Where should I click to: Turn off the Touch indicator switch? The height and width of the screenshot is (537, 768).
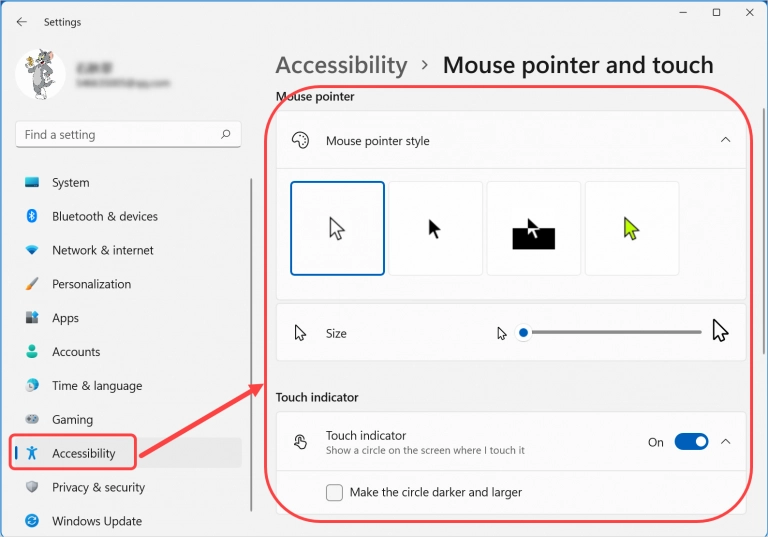691,442
